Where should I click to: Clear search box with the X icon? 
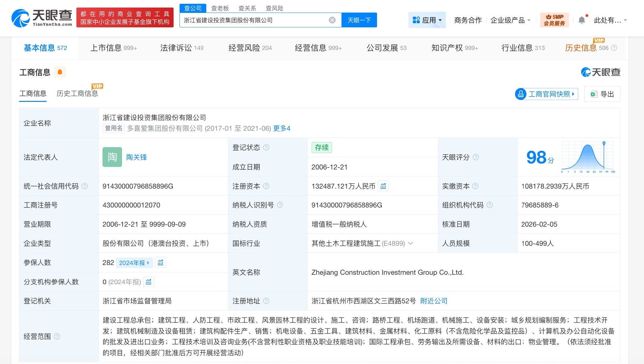pyautogui.click(x=332, y=20)
